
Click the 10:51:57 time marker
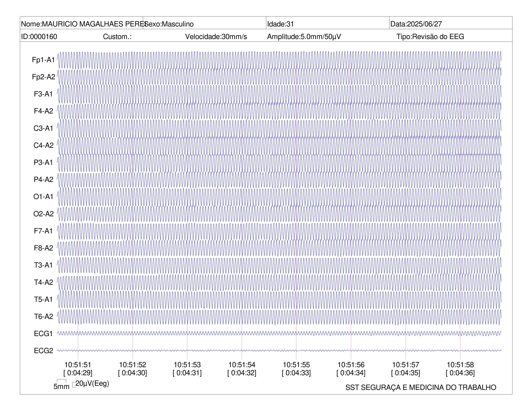point(406,365)
